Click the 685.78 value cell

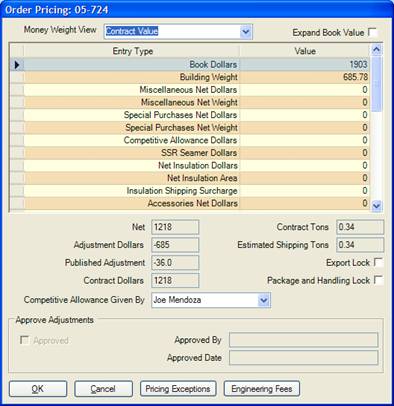click(305, 77)
